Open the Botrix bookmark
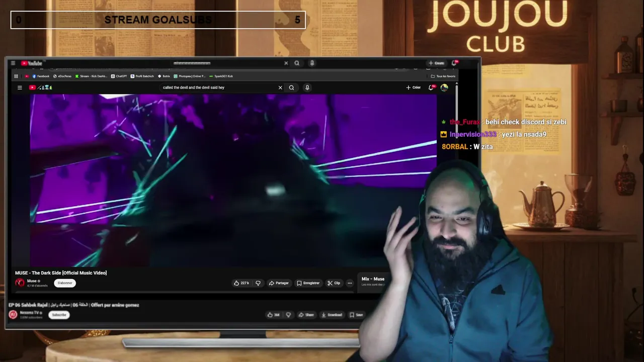The height and width of the screenshot is (362, 644). pos(164,76)
